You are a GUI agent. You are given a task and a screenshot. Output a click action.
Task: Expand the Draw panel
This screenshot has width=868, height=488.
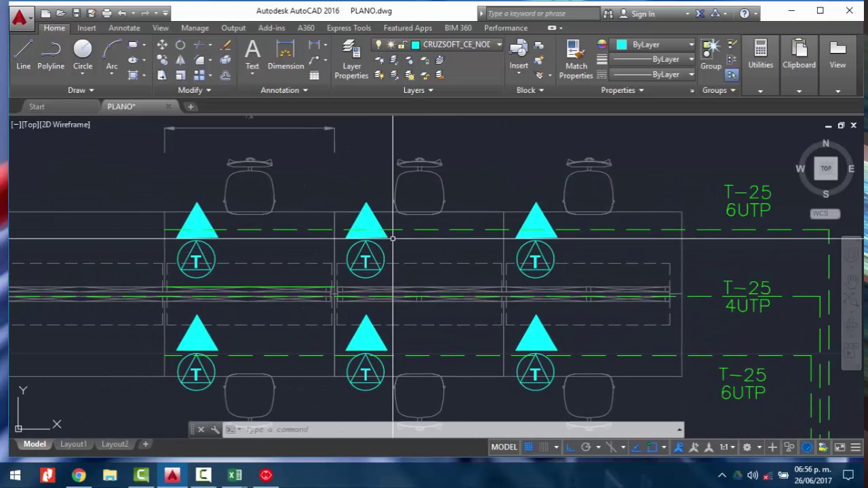point(80,90)
